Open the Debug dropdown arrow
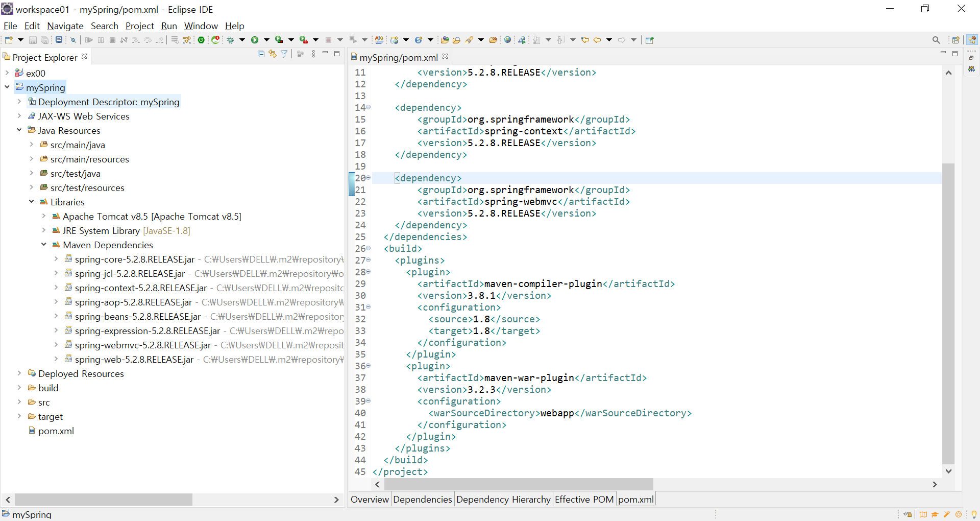The width and height of the screenshot is (980, 521). (242, 40)
